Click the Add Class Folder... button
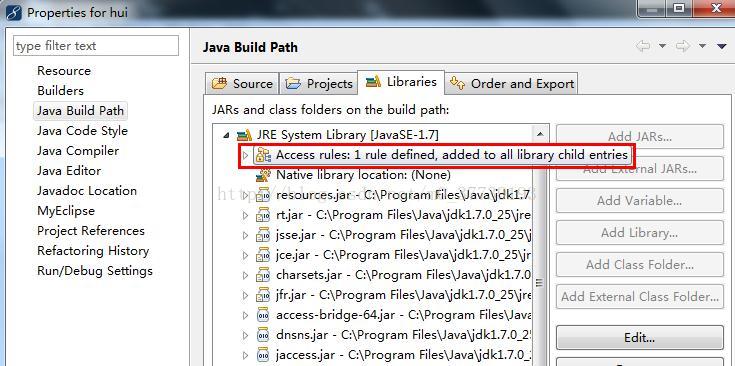 pyautogui.click(x=640, y=265)
